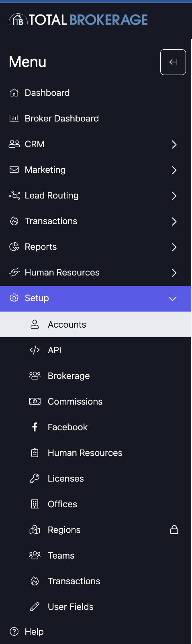This screenshot has width=192, height=644.
Task: Expand the Marketing submenu chevron
Action: 174,170
